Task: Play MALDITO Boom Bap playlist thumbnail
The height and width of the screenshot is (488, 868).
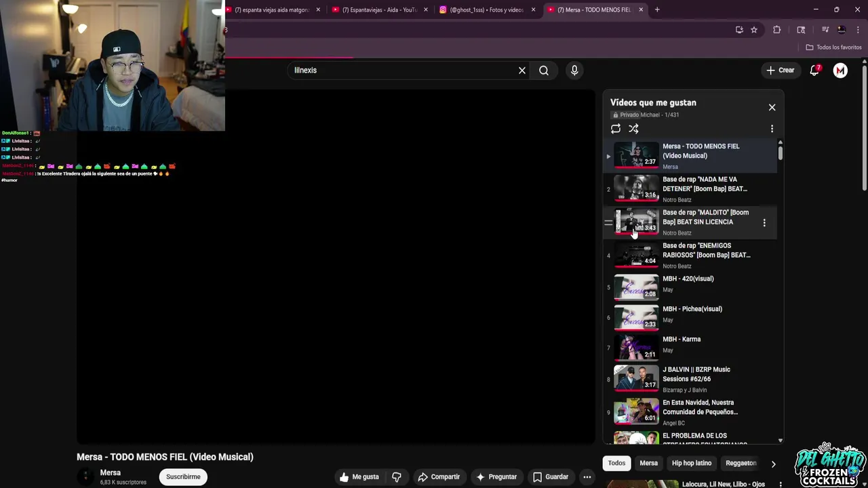Action: coord(636,222)
